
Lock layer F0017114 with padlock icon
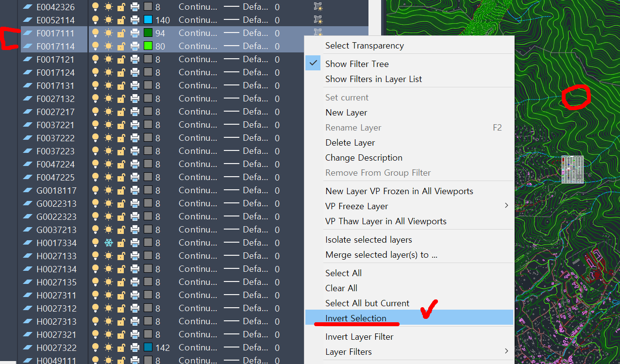[x=121, y=46]
